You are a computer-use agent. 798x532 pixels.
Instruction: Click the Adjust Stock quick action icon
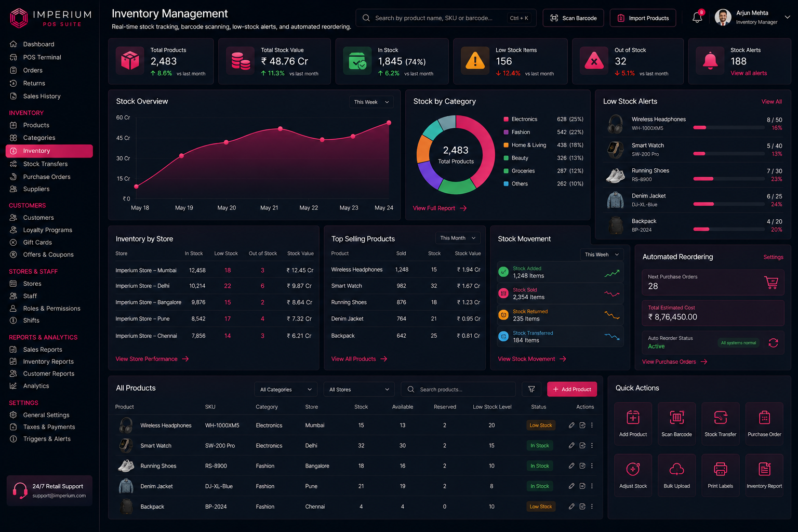point(633,469)
